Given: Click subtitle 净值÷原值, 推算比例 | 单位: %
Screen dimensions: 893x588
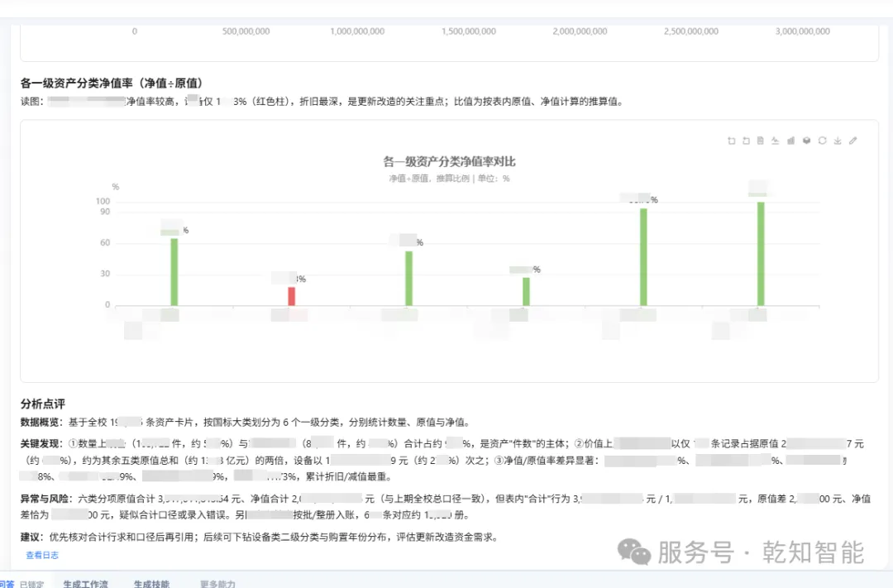Looking at the screenshot, I should point(449,179).
